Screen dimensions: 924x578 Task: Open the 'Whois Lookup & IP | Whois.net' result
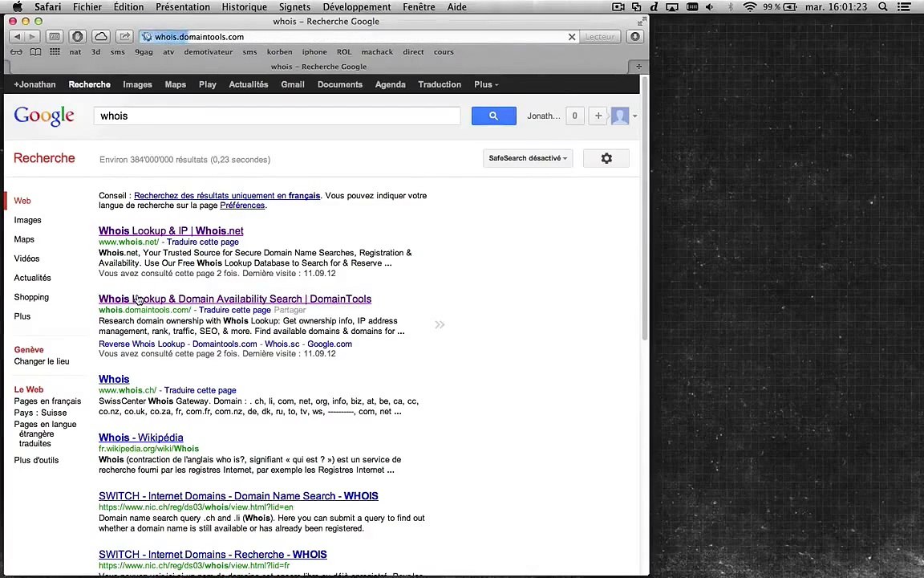coord(171,230)
